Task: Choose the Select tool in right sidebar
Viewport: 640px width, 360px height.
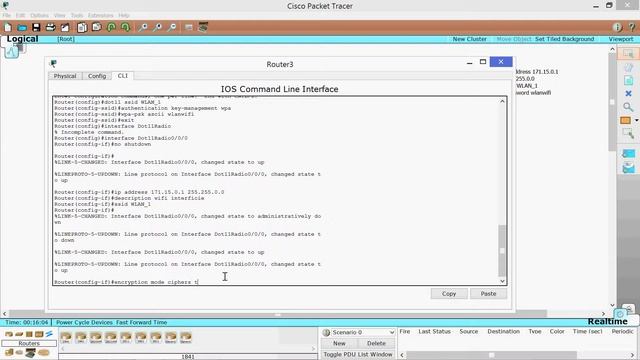Action: coord(628,54)
